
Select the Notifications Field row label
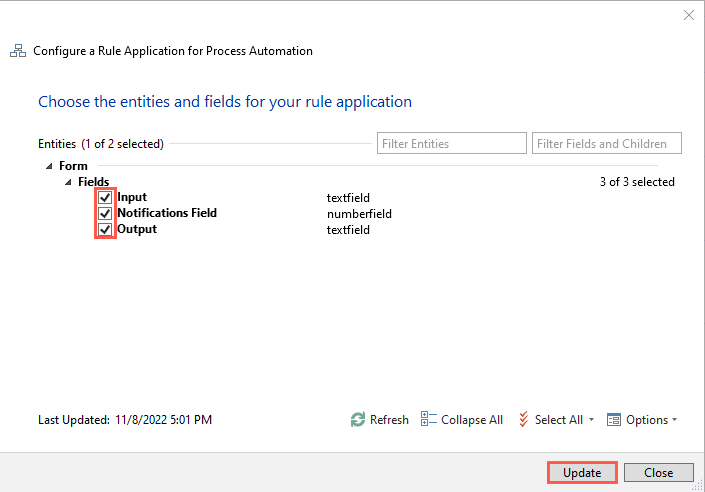click(x=166, y=213)
